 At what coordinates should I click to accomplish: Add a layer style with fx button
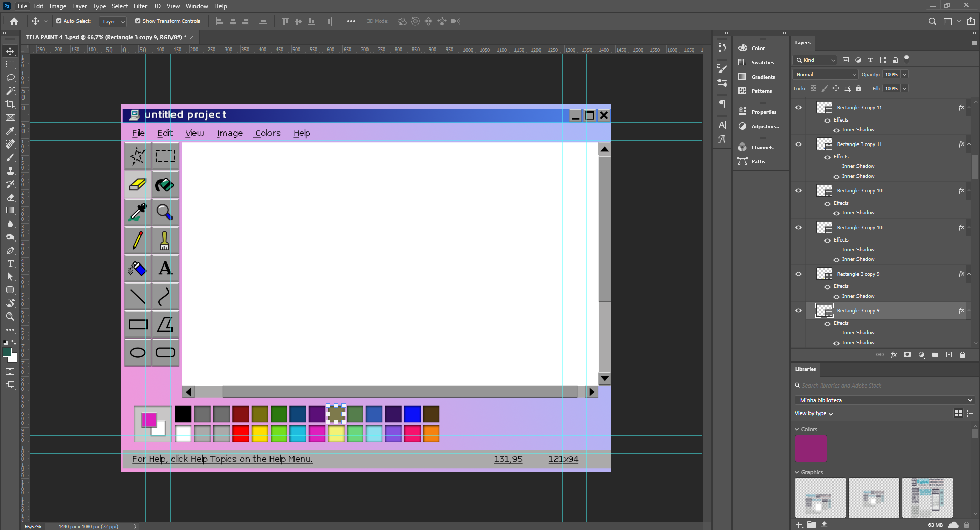pos(894,355)
